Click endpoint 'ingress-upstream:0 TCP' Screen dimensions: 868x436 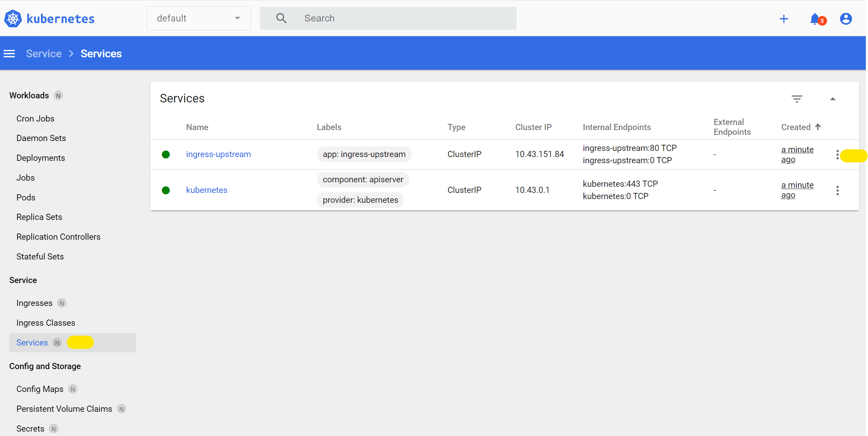point(627,160)
